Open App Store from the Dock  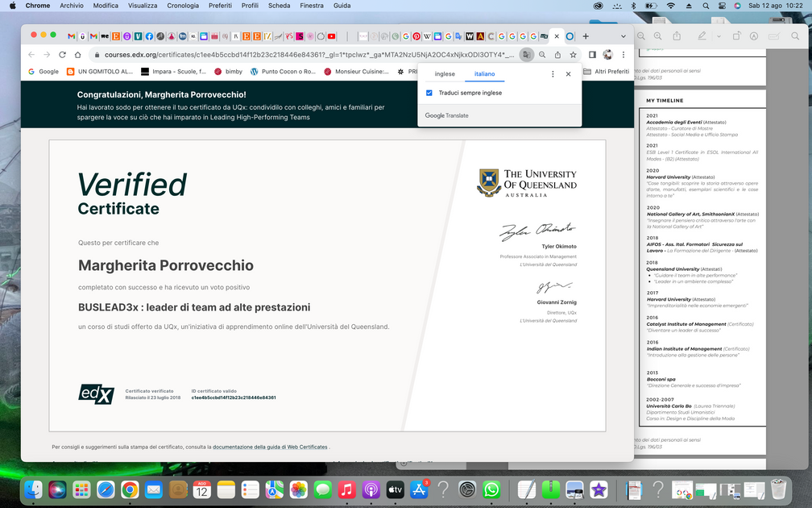coord(419,489)
